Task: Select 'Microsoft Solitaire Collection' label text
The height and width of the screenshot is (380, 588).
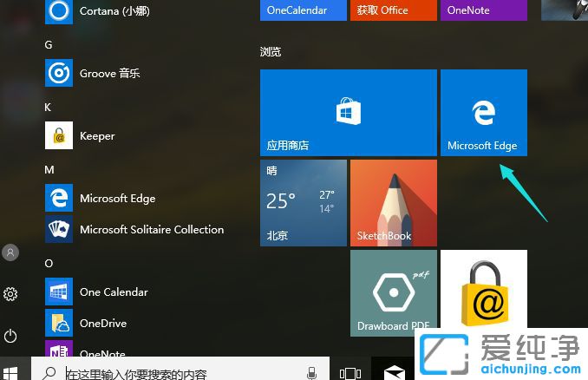Action: coord(152,229)
